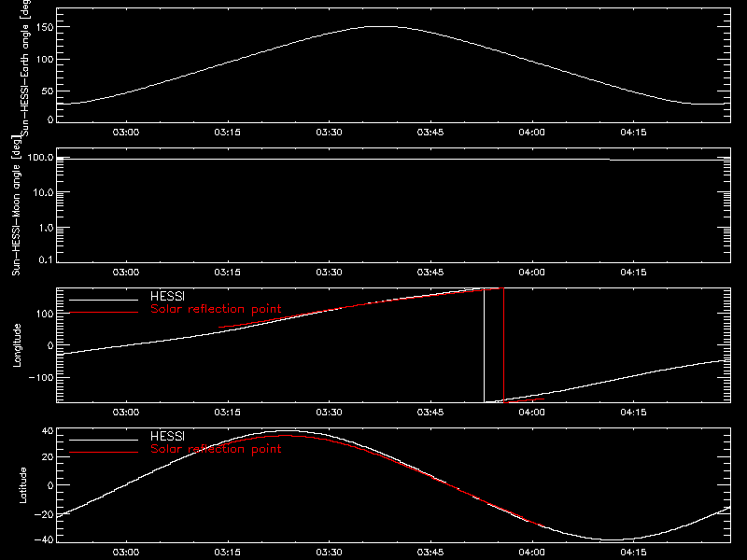Image resolution: width=747 pixels, height=560 pixels.
Task: Click 04:15 time label under Moon angle plot
Action: coord(633,273)
